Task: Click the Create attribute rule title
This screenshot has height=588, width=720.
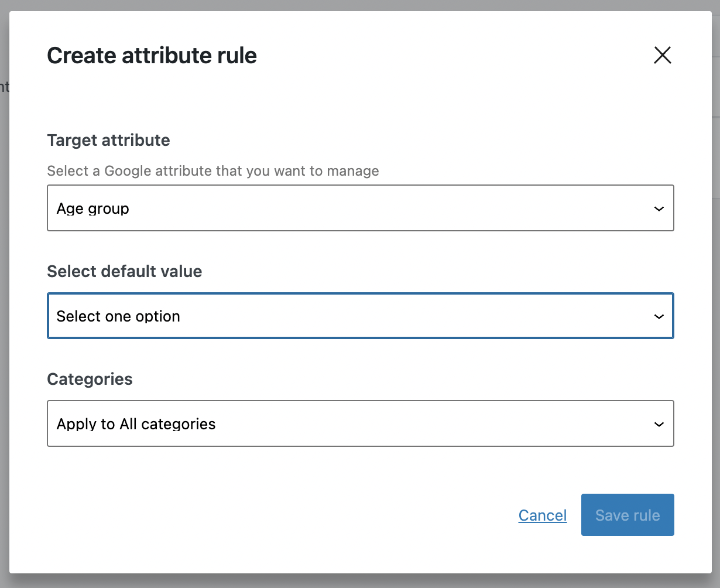Action: [152, 55]
